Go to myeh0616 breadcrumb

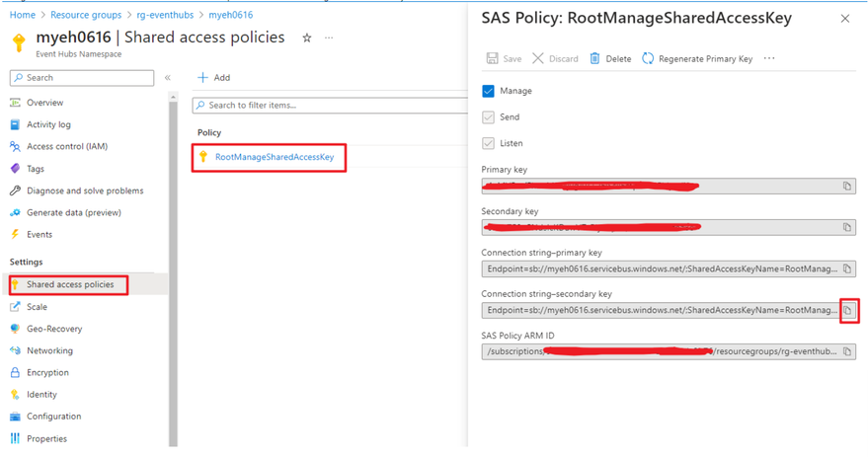pos(231,15)
